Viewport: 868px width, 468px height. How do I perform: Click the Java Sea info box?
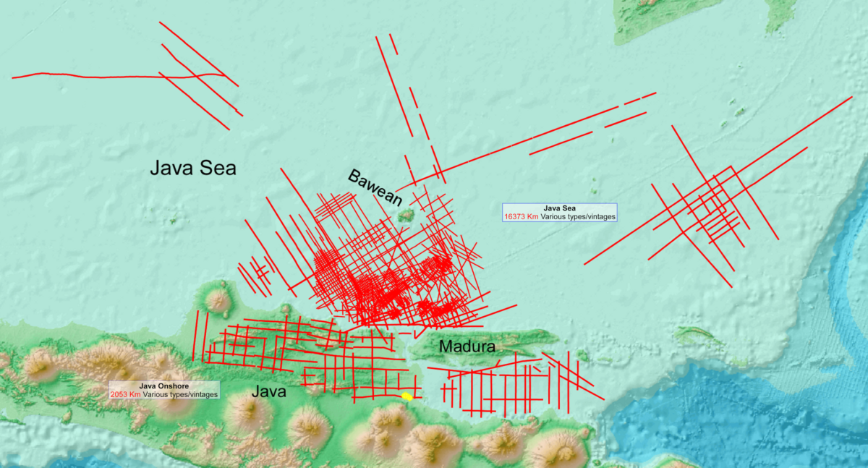click(x=561, y=211)
